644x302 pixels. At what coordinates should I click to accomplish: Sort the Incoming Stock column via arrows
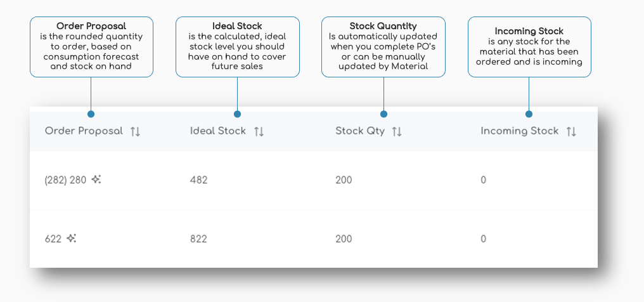pos(571,131)
